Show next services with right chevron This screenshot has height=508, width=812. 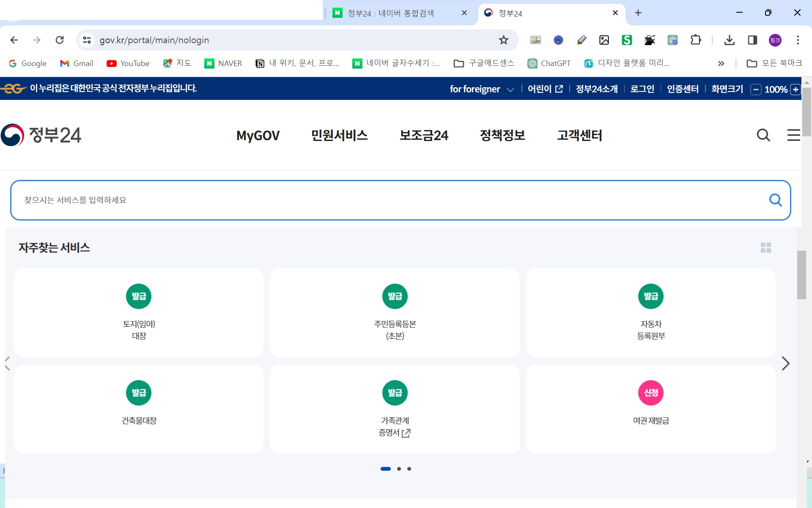click(785, 363)
